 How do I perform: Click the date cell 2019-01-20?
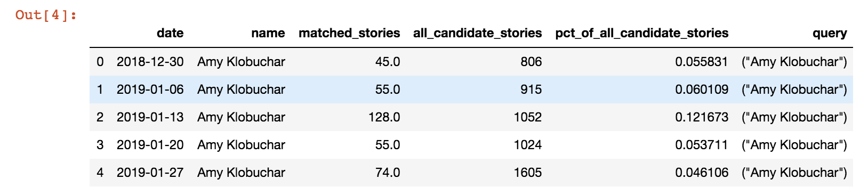coord(150,145)
